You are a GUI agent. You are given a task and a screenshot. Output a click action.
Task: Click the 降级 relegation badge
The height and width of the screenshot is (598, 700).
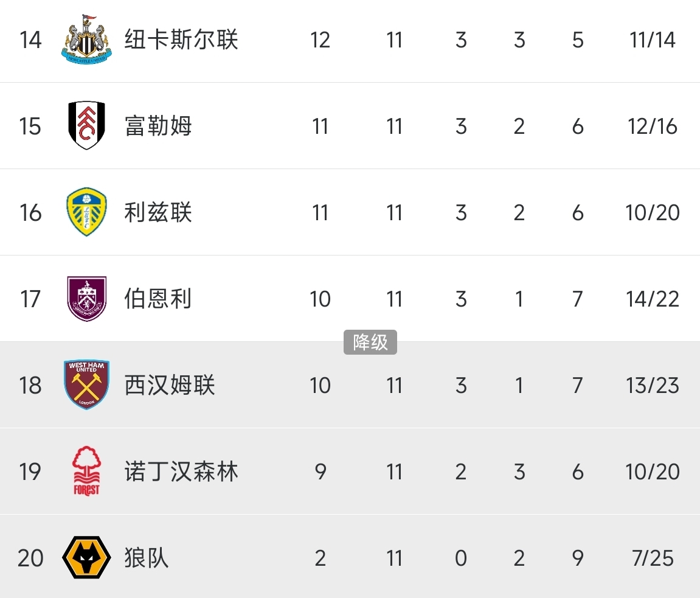[370, 342]
